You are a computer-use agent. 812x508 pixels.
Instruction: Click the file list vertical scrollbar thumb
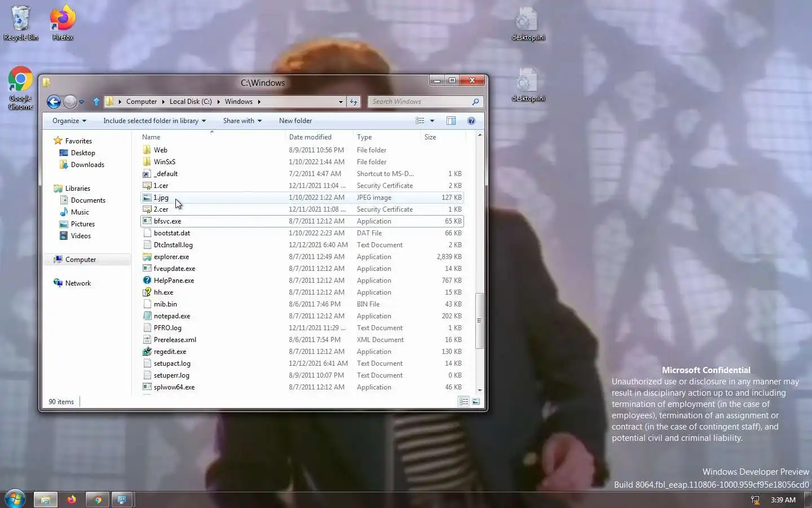point(479,321)
